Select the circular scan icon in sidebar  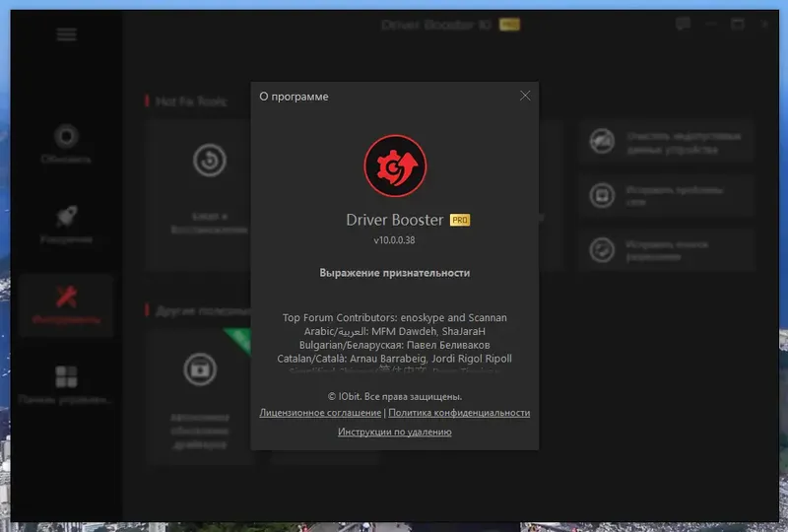pos(66,136)
